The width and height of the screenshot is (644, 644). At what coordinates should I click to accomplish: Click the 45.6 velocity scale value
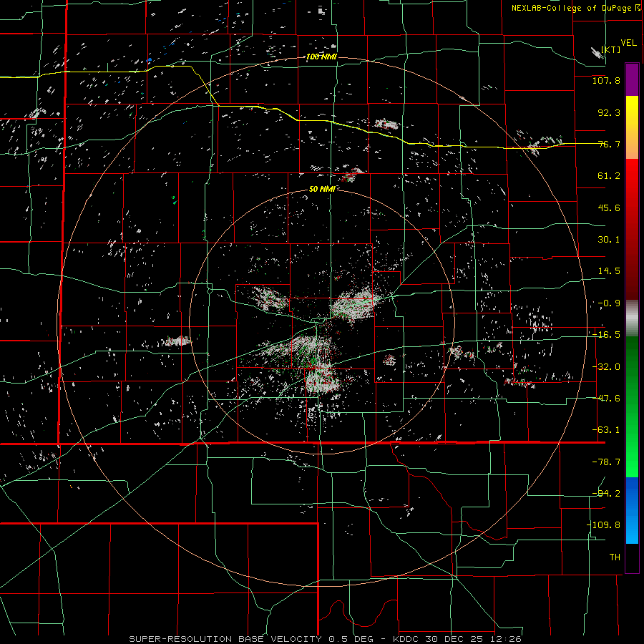pyautogui.click(x=609, y=208)
